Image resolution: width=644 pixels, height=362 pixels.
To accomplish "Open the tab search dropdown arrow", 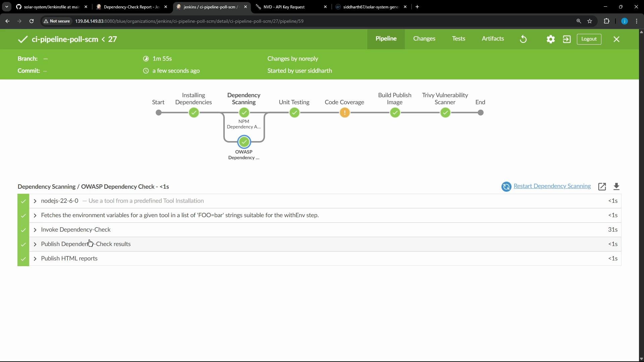I will [6, 7].
